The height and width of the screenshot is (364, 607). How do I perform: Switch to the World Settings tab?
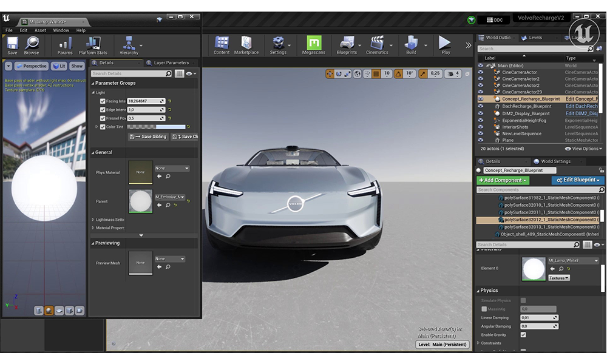pos(555,161)
